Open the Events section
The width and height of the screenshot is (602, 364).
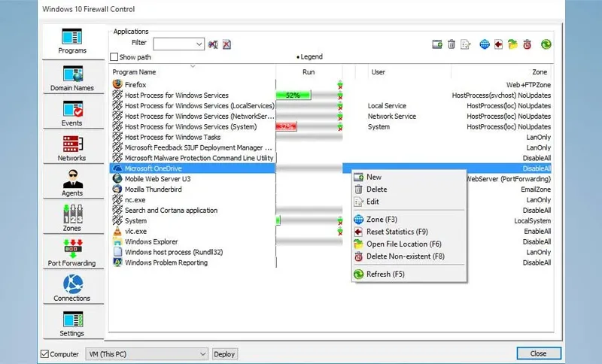pos(72,113)
